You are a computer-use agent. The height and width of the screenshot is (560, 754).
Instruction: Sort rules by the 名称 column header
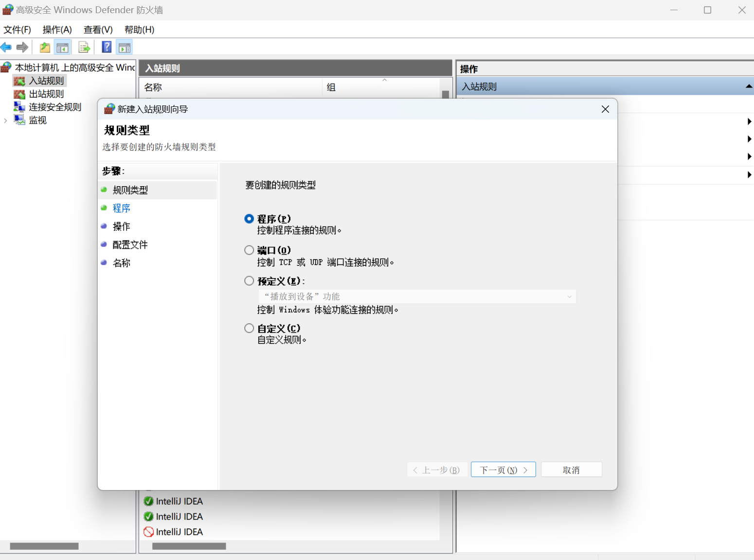pyautogui.click(x=231, y=87)
